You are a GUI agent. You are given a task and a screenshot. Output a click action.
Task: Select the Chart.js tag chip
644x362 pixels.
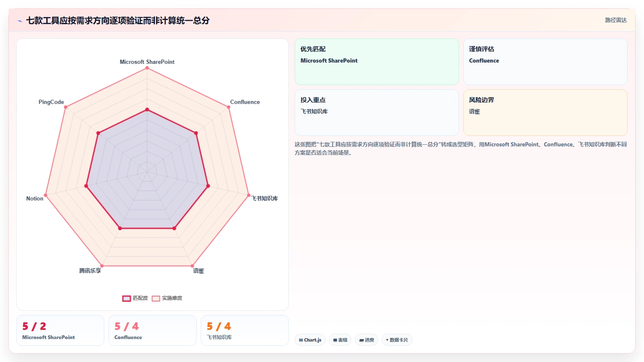point(311,340)
